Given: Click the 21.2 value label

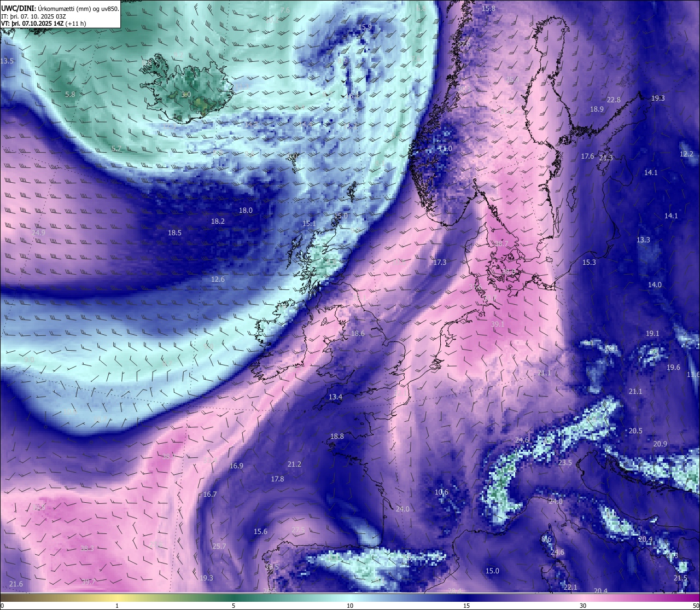Looking at the screenshot, I should click(294, 464).
